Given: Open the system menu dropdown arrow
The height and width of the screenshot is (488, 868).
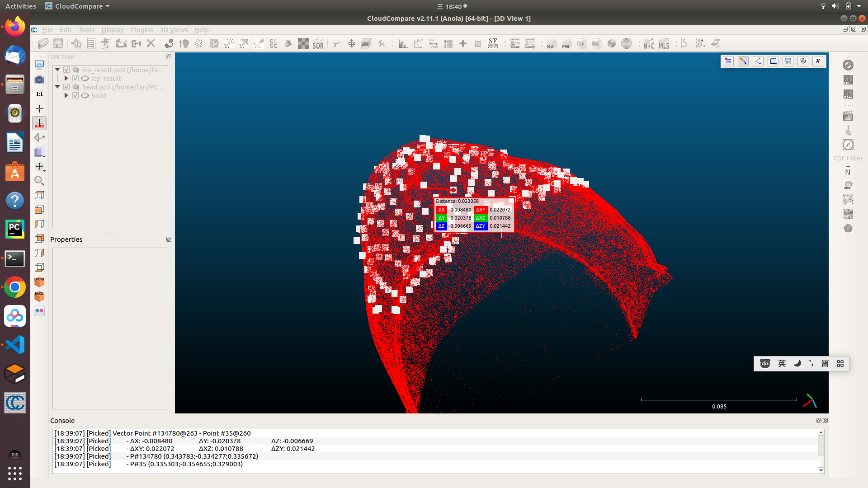Looking at the screenshot, I should click(x=859, y=6).
